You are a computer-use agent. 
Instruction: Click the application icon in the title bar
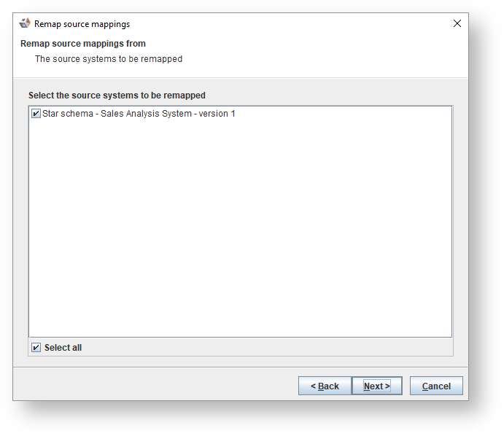point(25,23)
